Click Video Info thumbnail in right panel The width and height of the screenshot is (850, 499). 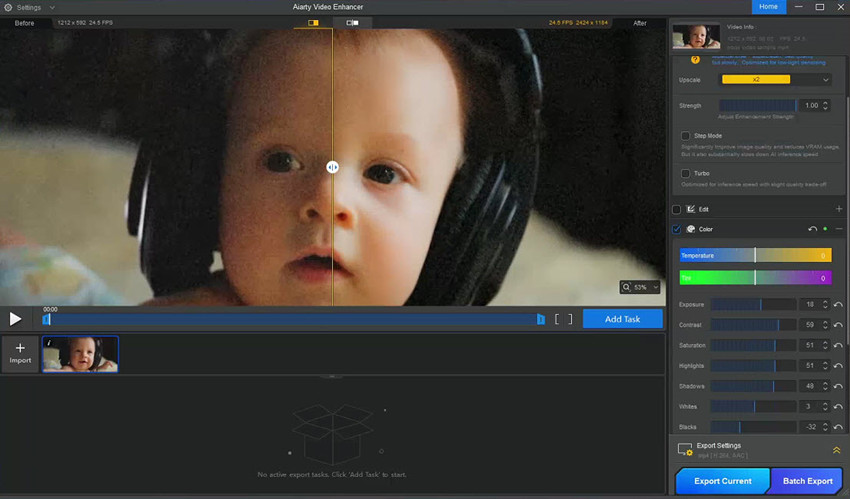(x=696, y=37)
